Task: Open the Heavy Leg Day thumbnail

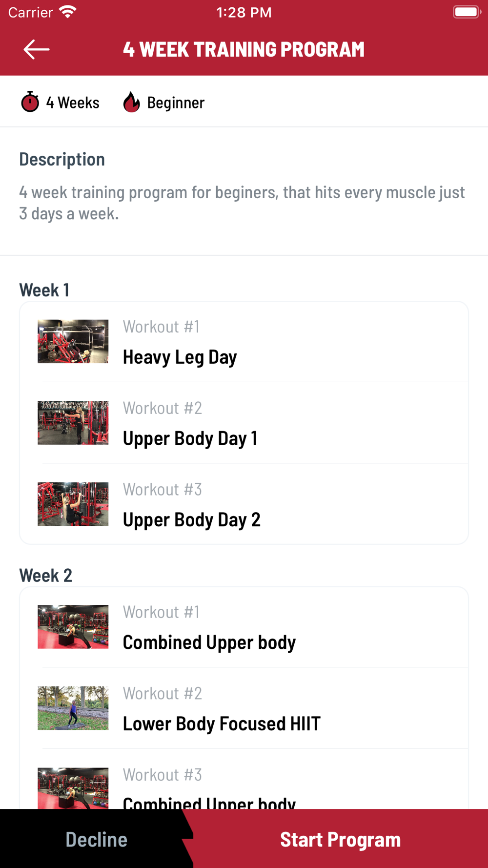Action: [73, 341]
